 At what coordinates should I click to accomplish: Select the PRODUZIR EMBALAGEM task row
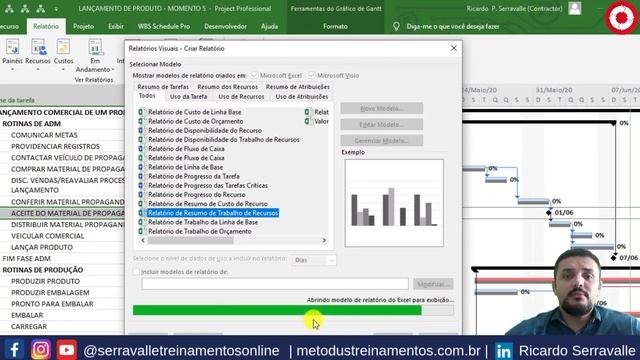tap(50, 293)
